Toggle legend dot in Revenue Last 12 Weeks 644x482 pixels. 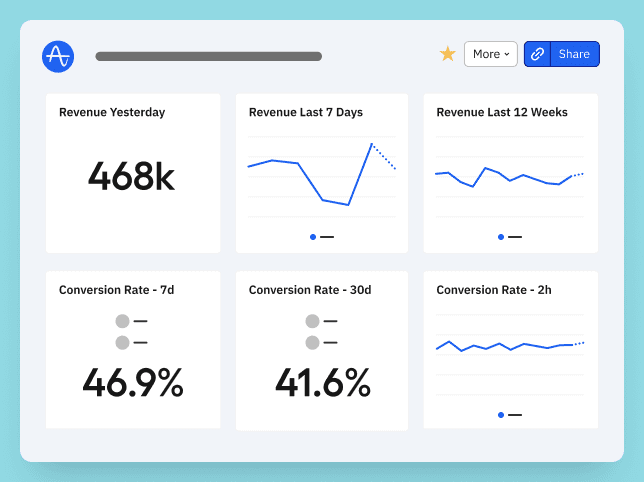coord(501,237)
